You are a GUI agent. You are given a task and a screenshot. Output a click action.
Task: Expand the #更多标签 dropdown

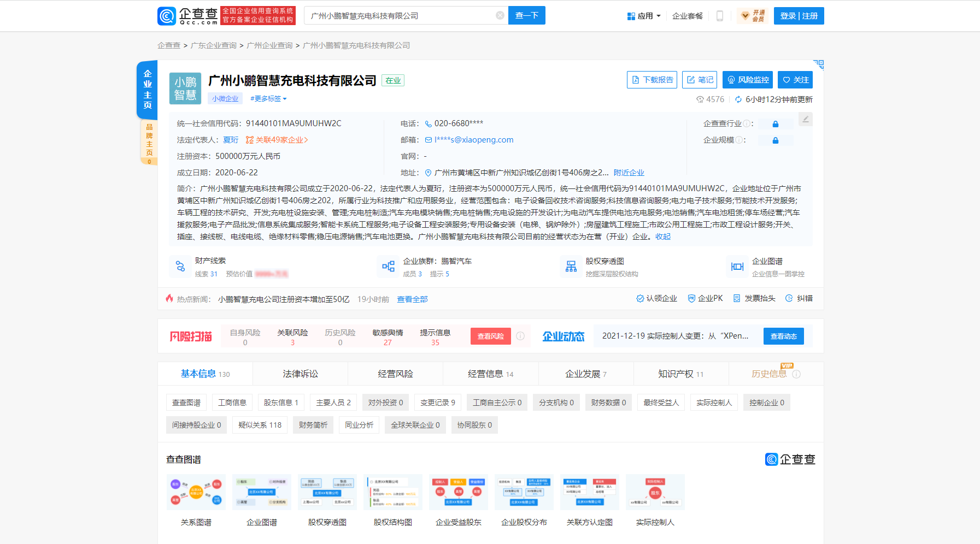[268, 99]
